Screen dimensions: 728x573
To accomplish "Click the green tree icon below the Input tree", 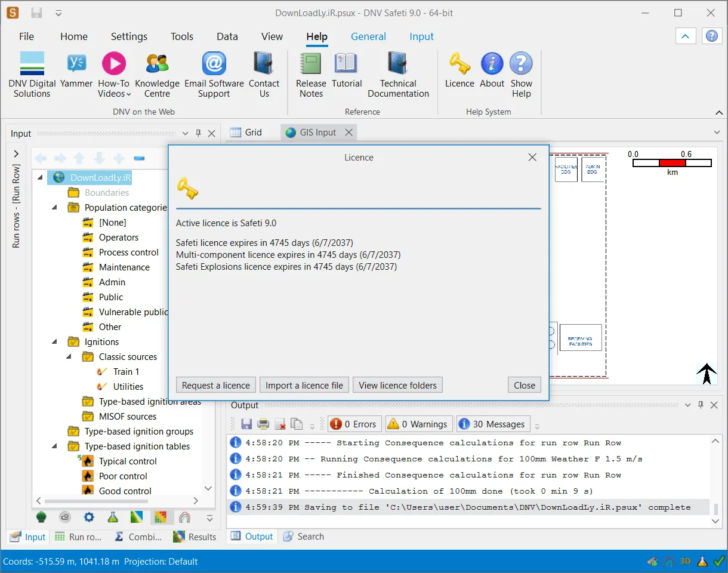I will pos(41,517).
